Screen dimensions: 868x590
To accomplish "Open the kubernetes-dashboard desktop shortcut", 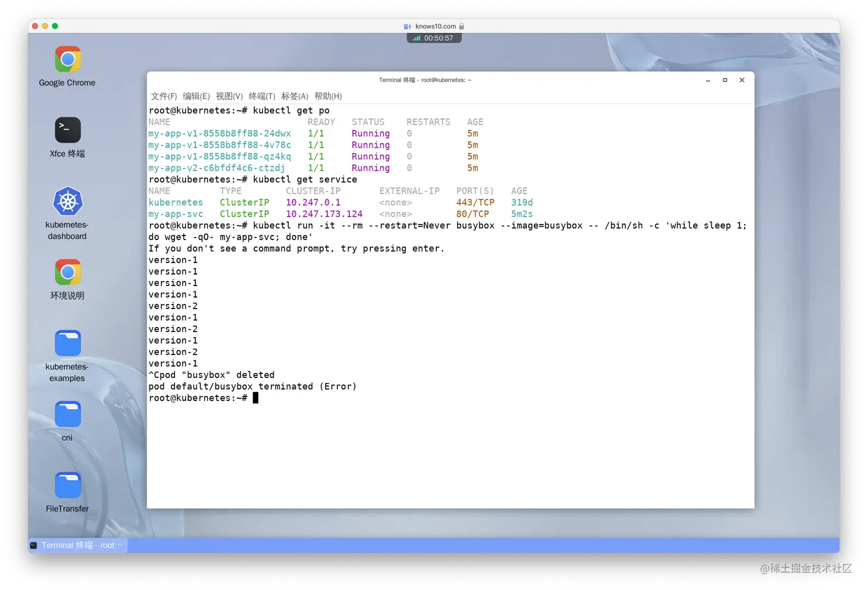I will point(68,202).
